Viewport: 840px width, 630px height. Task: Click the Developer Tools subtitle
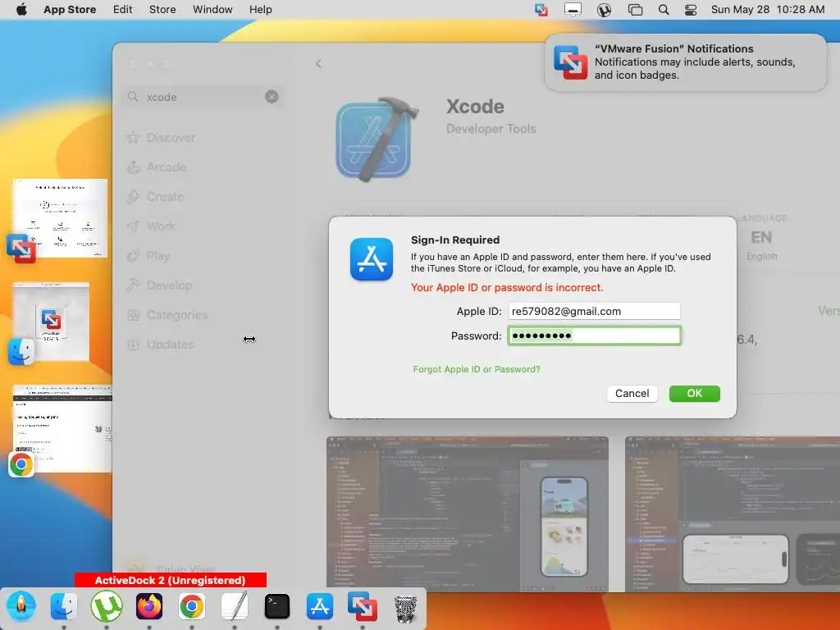tap(491, 129)
